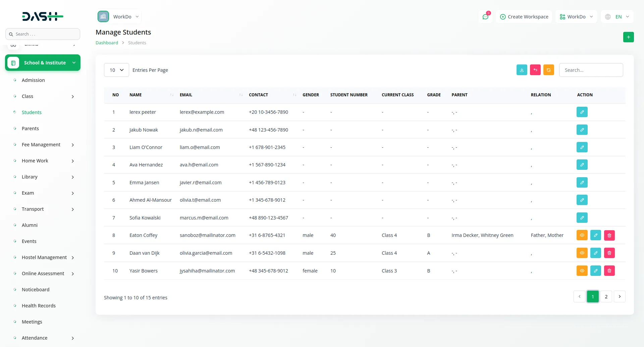
Task: Open the WorkDo user menu at top right
Action: (576, 17)
